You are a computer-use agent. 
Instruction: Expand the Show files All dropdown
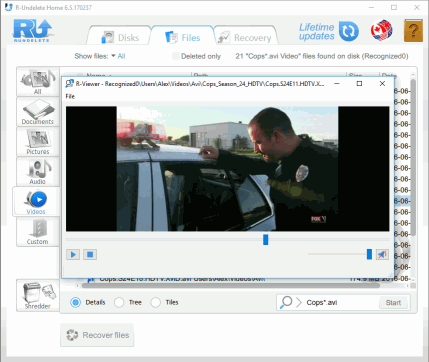[118, 56]
